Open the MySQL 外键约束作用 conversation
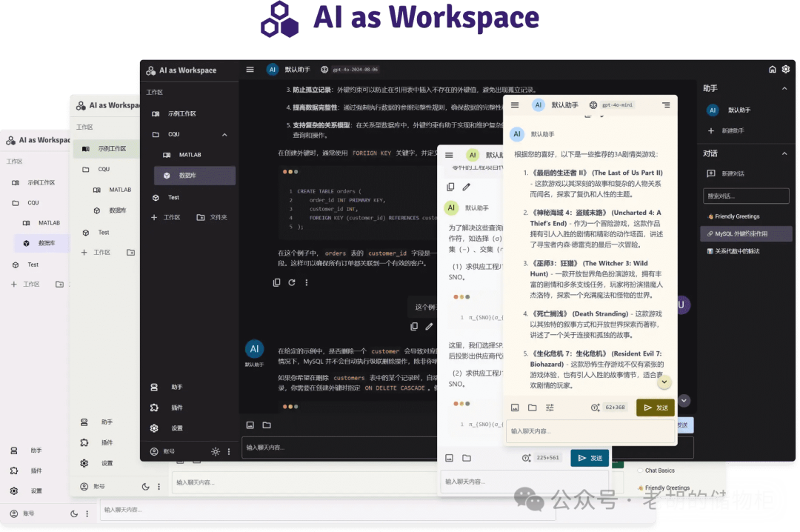The height and width of the screenshot is (532, 800). 746,234
